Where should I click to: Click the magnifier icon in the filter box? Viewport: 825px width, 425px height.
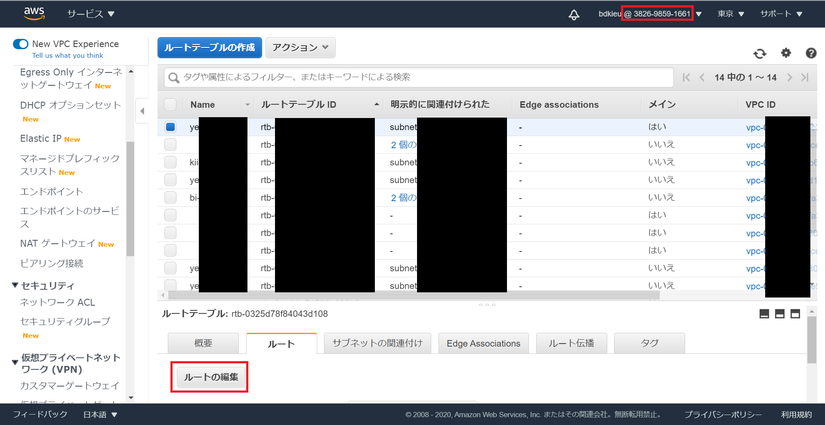[x=174, y=78]
